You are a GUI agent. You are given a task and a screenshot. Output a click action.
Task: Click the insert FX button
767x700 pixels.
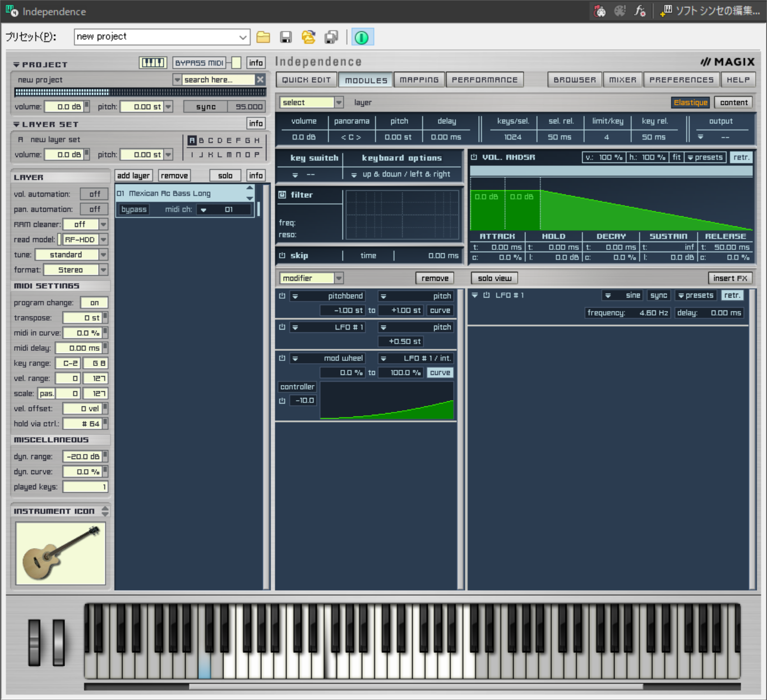(730, 278)
